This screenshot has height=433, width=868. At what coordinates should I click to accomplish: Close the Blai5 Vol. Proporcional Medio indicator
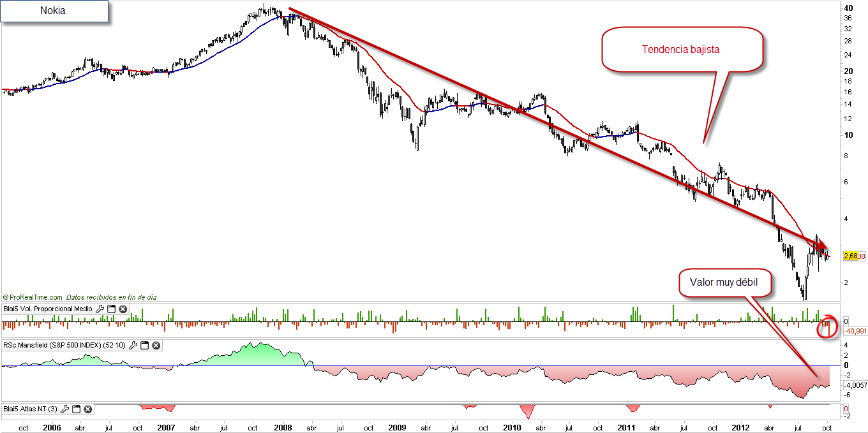pos(123,309)
